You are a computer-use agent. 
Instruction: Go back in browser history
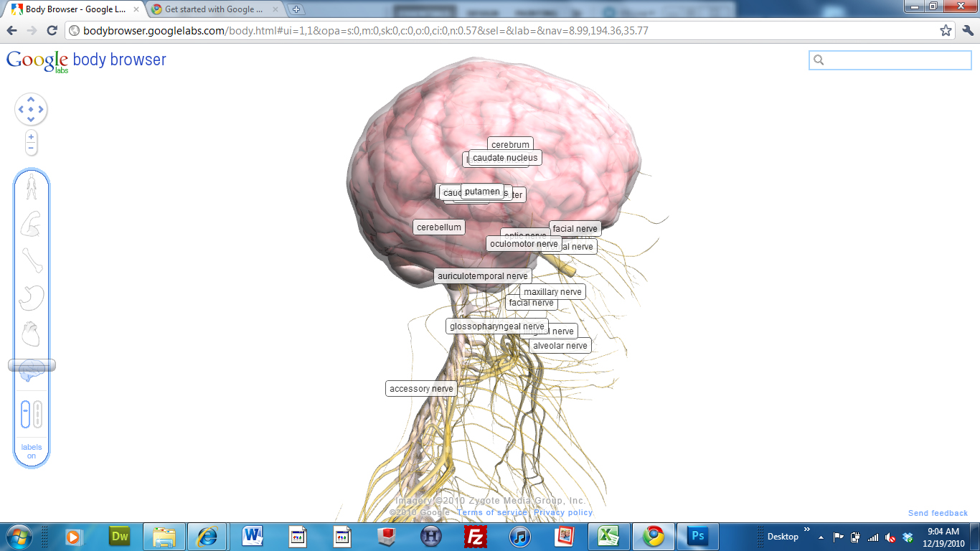(x=11, y=31)
